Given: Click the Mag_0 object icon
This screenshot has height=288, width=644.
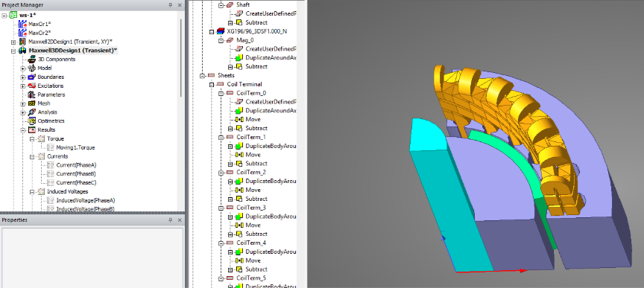Looking at the screenshot, I should (230, 40).
